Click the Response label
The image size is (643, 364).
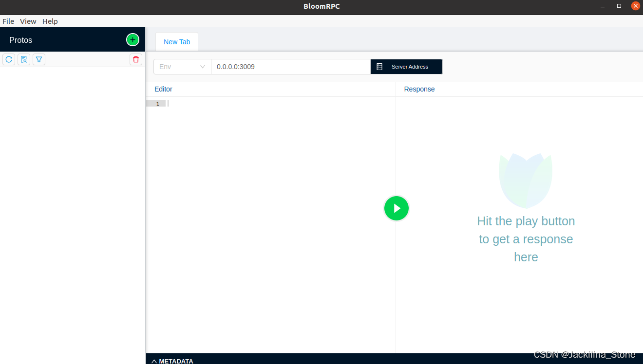click(419, 89)
